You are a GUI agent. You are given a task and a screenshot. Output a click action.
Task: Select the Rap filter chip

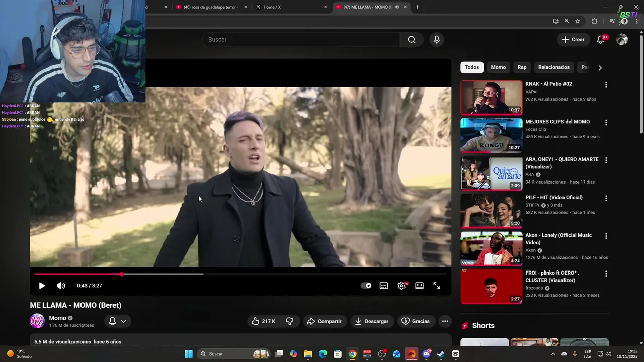(522, 67)
